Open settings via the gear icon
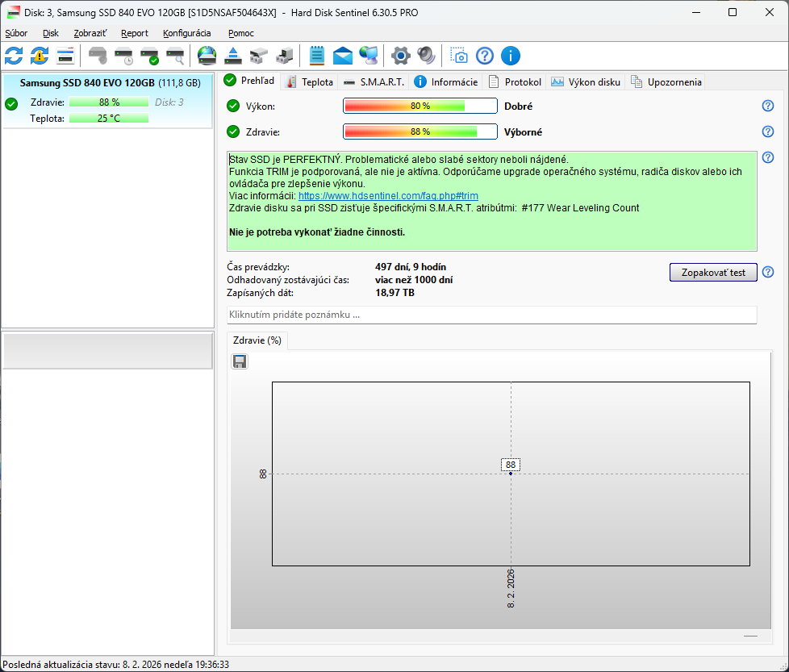Screen dimensions: 789x672 pyautogui.click(x=400, y=56)
